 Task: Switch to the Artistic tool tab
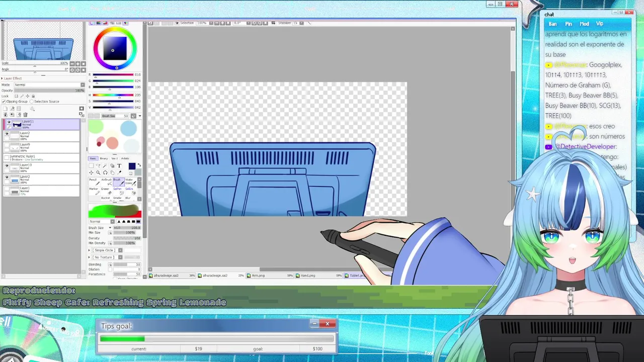pyautogui.click(x=125, y=158)
